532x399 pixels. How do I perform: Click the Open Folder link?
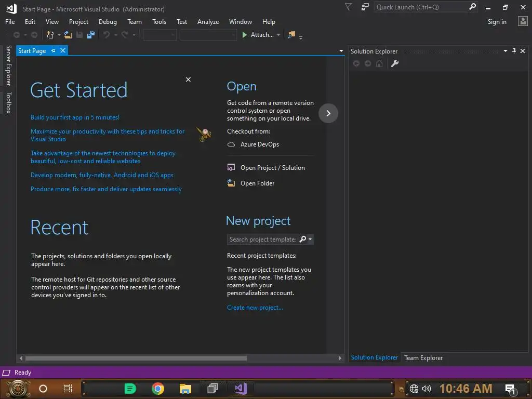pos(251,183)
